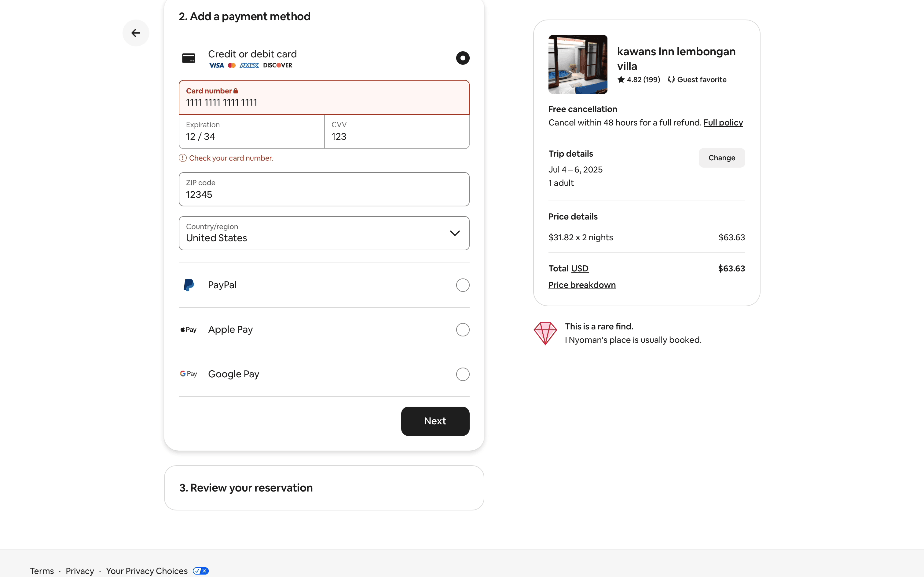This screenshot has width=924, height=577.
Task: Click the villa listing thumbnail
Action: 577,64
